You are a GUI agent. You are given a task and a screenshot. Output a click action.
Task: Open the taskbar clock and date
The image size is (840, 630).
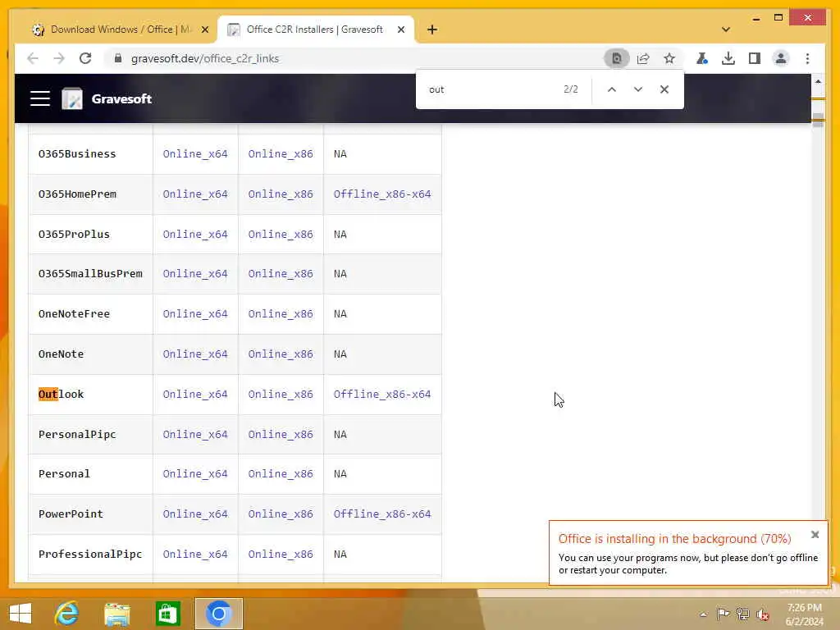click(x=805, y=614)
